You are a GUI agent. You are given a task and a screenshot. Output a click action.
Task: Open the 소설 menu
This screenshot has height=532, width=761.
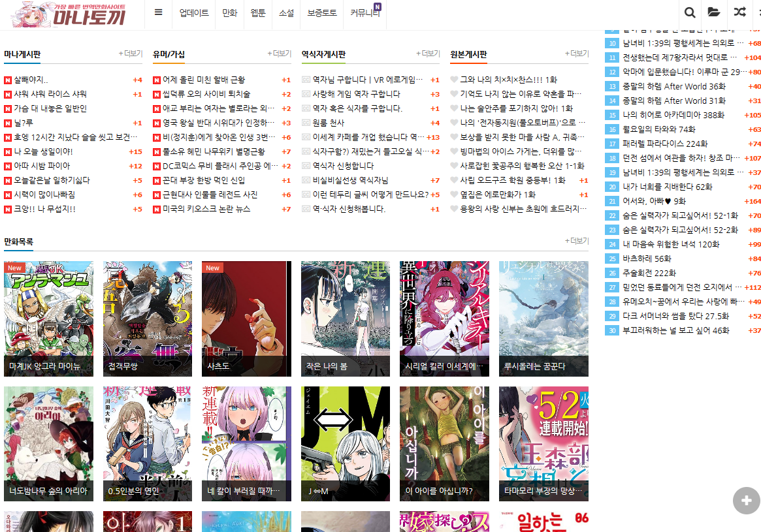click(x=286, y=13)
